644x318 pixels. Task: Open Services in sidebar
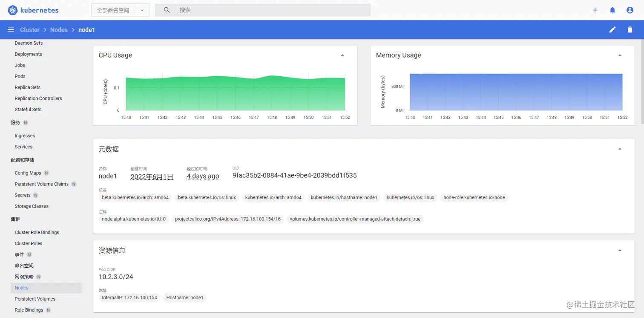click(x=23, y=147)
